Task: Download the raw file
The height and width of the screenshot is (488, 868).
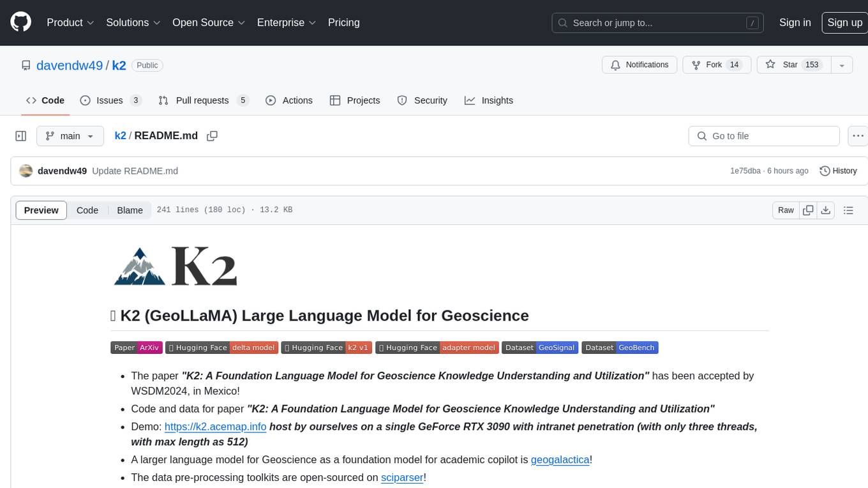Action: [826, 210]
